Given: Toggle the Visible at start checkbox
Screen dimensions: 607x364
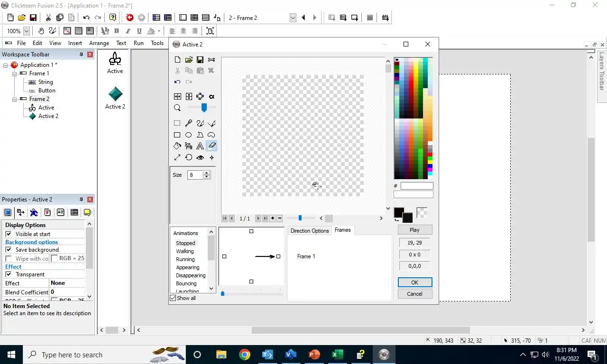Looking at the screenshot, I should point(8,234).
